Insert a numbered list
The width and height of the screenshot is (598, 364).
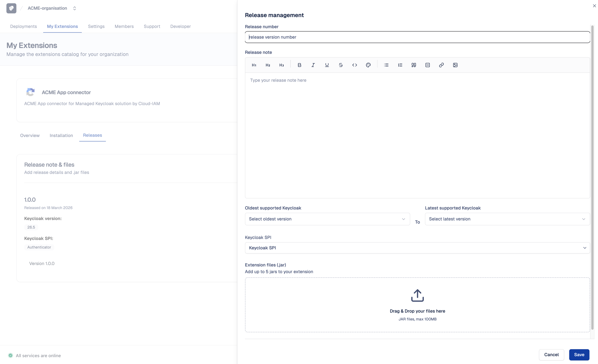click(400, 65)
